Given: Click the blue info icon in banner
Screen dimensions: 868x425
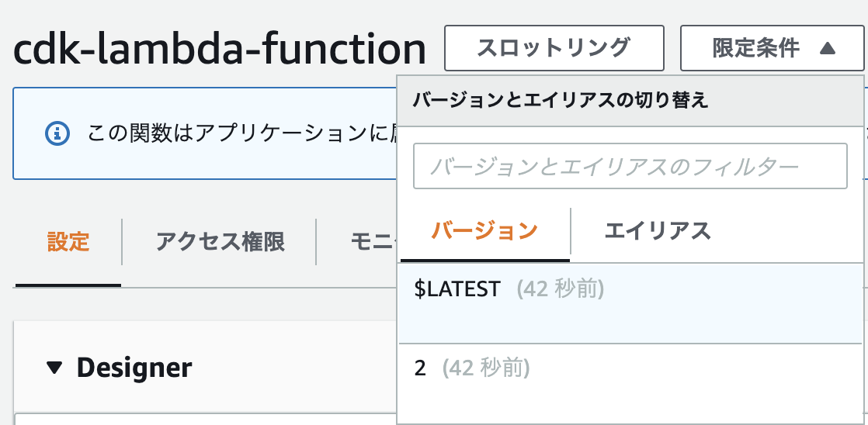Looking at the screenshot, I should click(x=57, y=133).
